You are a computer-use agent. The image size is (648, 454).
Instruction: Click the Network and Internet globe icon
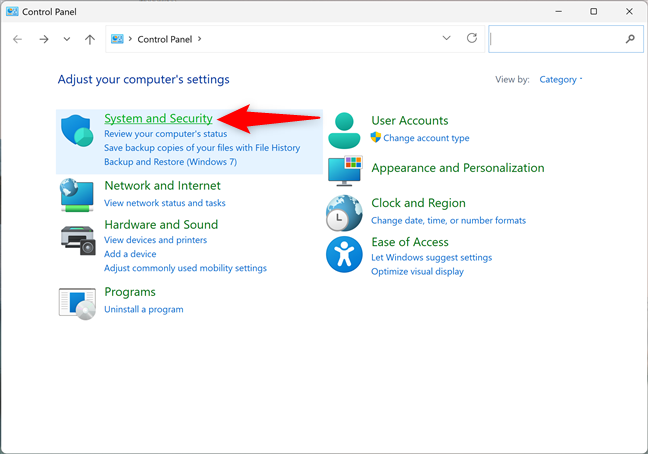click(77, 195)
